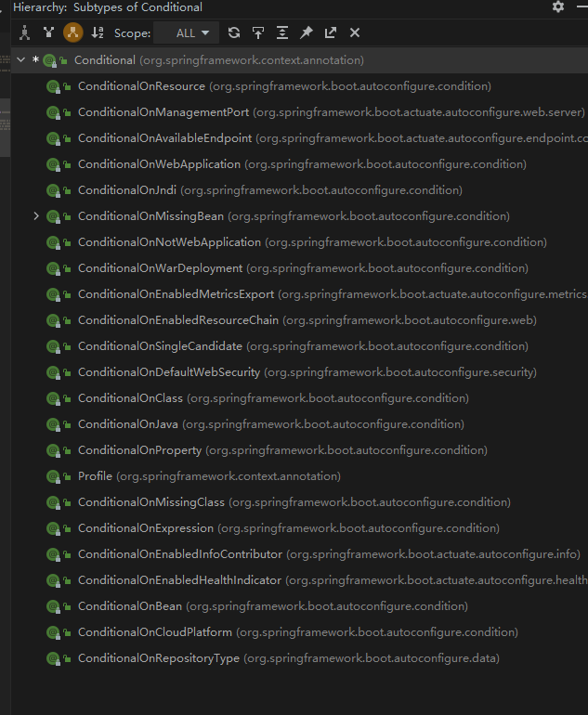Open hierarchy panel settings gear
This screenshot has height=715, width=588.
click(557, 7)
